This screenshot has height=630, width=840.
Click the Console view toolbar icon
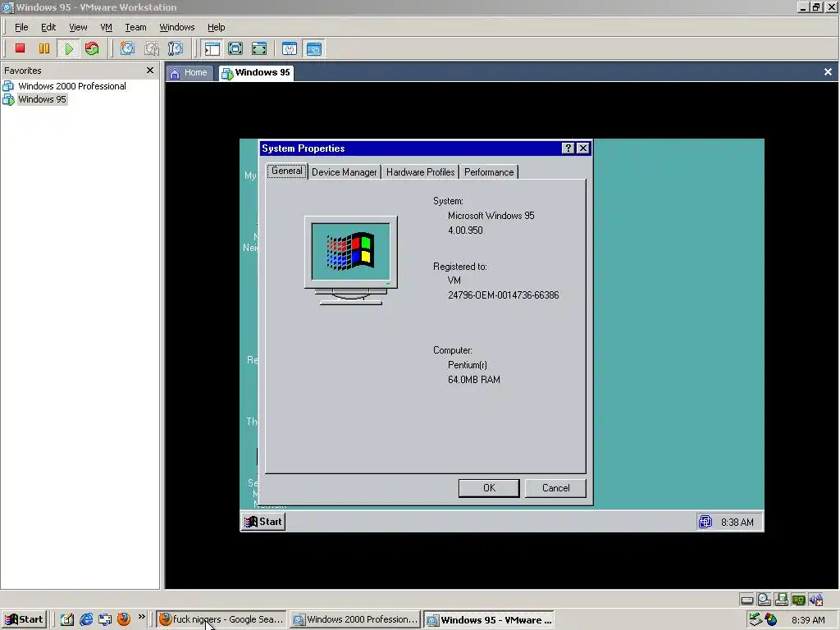coord(314,48)
